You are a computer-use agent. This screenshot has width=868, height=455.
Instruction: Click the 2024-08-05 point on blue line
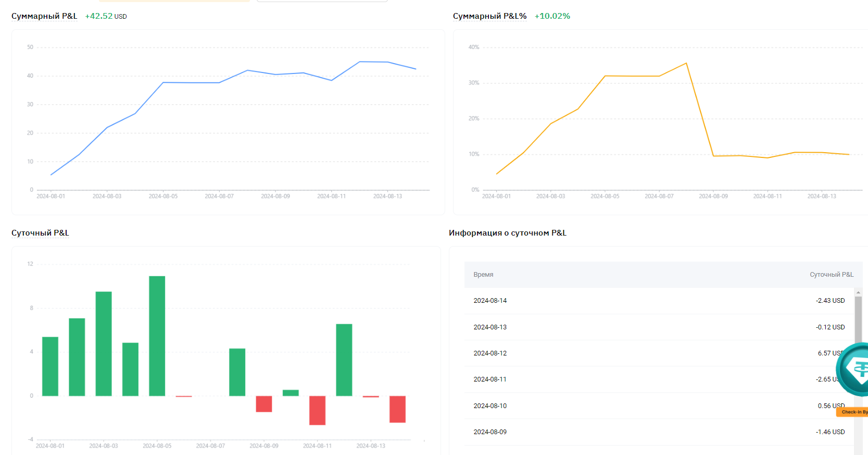pyautogui.click(x=163, y=82)
